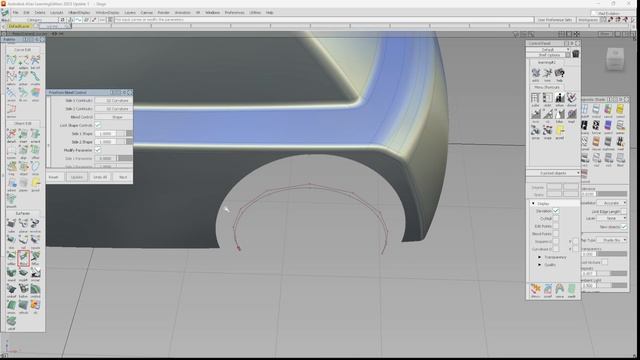The width and height of the screenshot is (640, 360).
Task: Apply yellow curvature evaluation diagnostic shading
Action: coord(620,111)
